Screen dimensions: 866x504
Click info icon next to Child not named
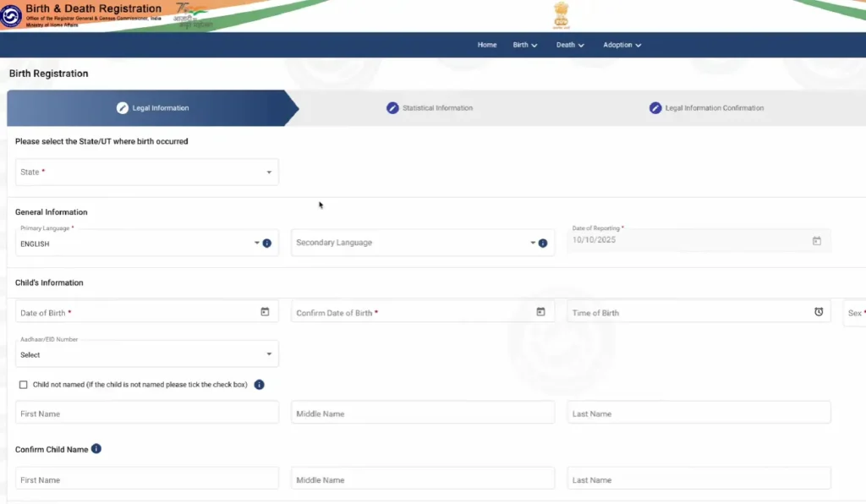tap(260, 385)
